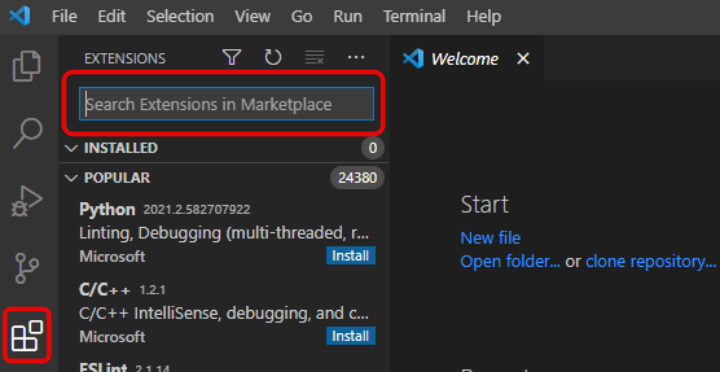This screenshot has height=372, width=720.
Task: Click the clone repository... link
Action: pos(651,261)
